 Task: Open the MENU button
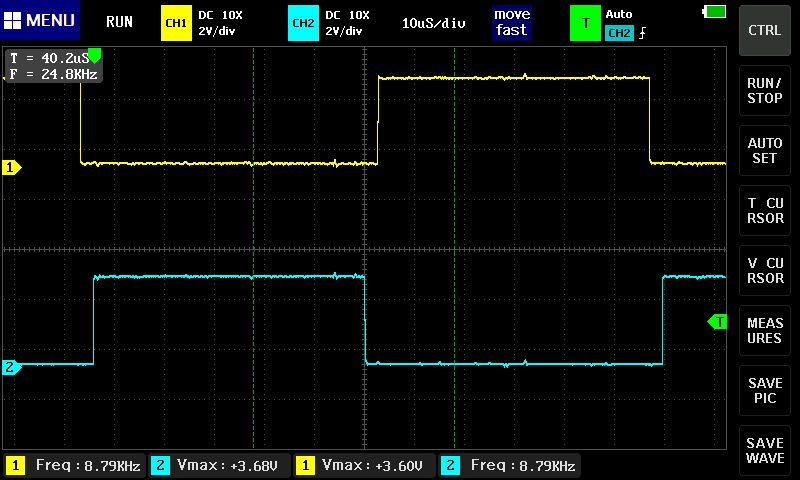tap(39, 21)
